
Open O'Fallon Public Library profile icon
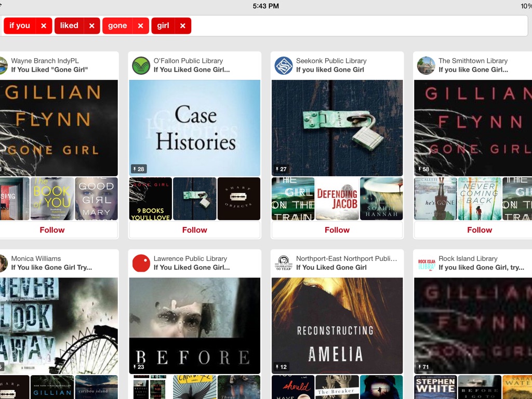click(x=141, y=65)
